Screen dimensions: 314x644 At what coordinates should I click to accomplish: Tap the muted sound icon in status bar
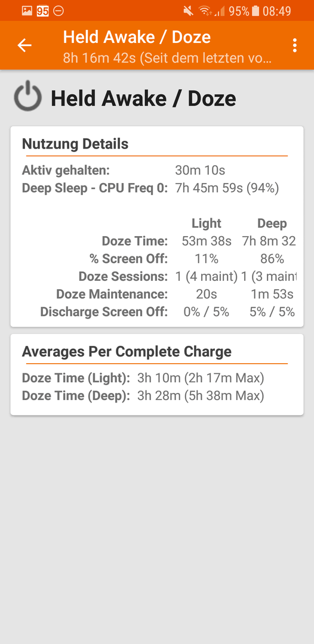coord(189,11)
